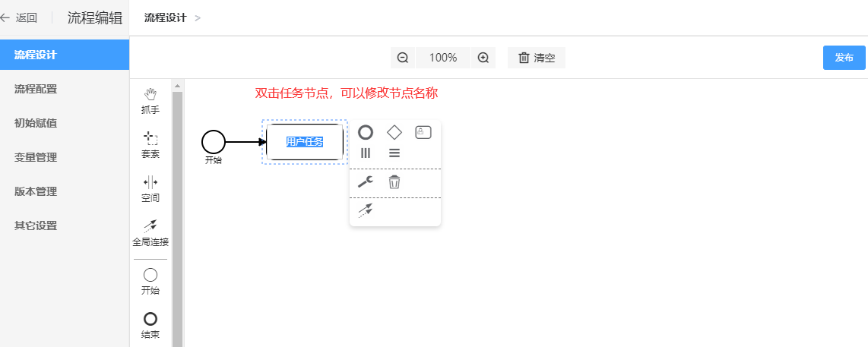The height and width of the screenshot is (347, 868).
Task: Click the wrench change-type icon
Action: [x=366, y=181]
